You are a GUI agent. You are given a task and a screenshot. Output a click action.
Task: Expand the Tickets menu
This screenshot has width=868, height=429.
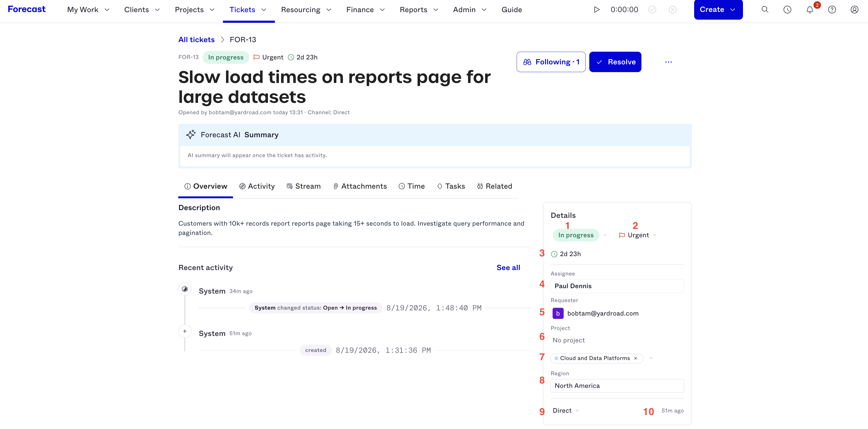[x=248, y=10]
